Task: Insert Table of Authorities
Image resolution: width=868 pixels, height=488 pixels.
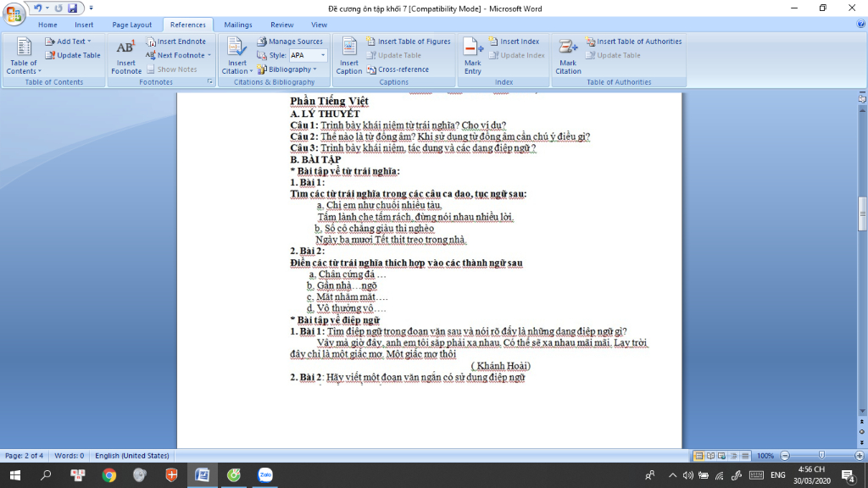Action: [x=634, y=42]
